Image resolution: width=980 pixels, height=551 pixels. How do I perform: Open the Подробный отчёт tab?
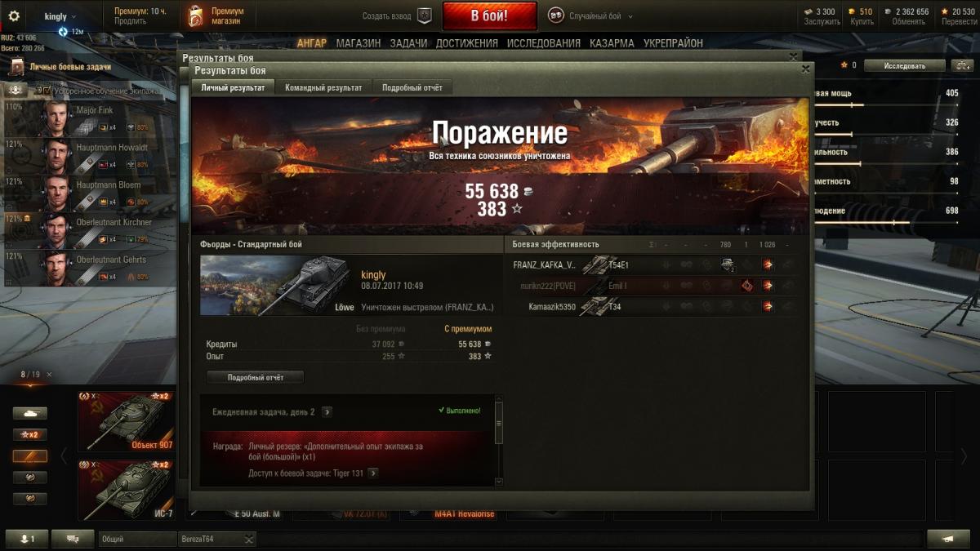click(x=412, y=87)
